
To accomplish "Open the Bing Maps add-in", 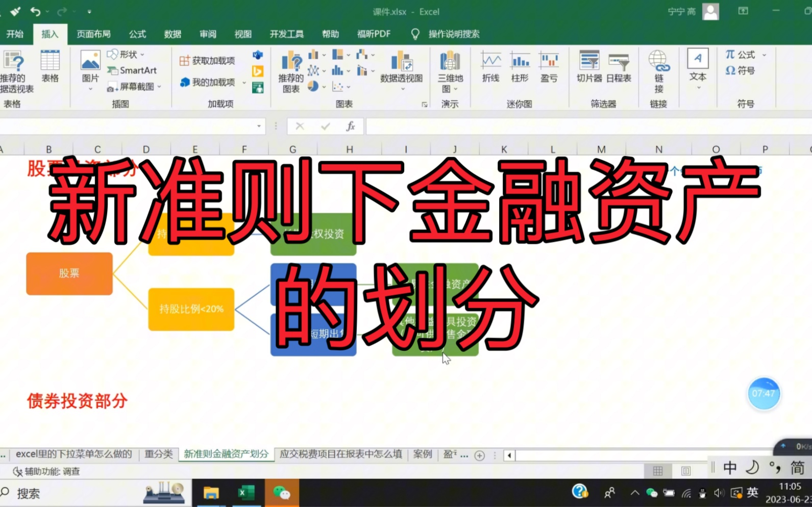I will point(258,71).
